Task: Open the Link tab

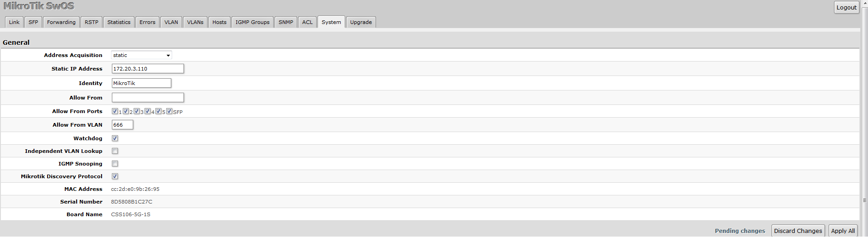Action: click(14, 22)
